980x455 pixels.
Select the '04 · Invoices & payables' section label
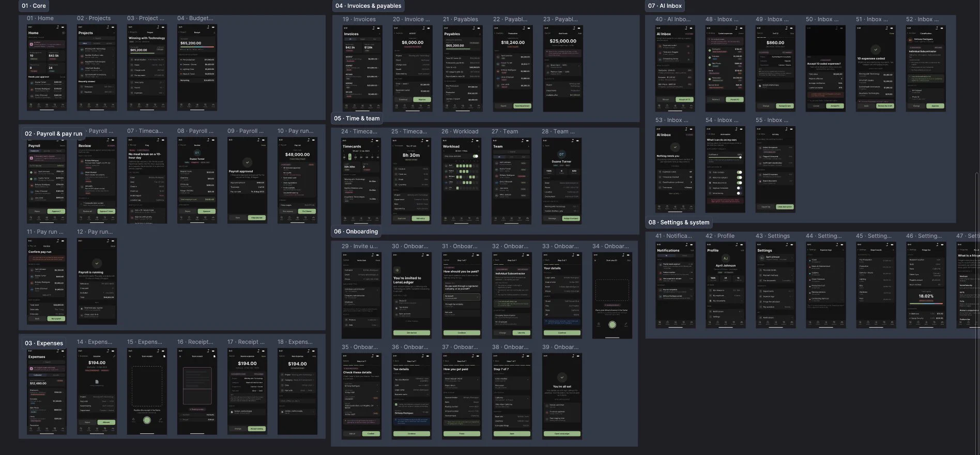pos(368,6)
